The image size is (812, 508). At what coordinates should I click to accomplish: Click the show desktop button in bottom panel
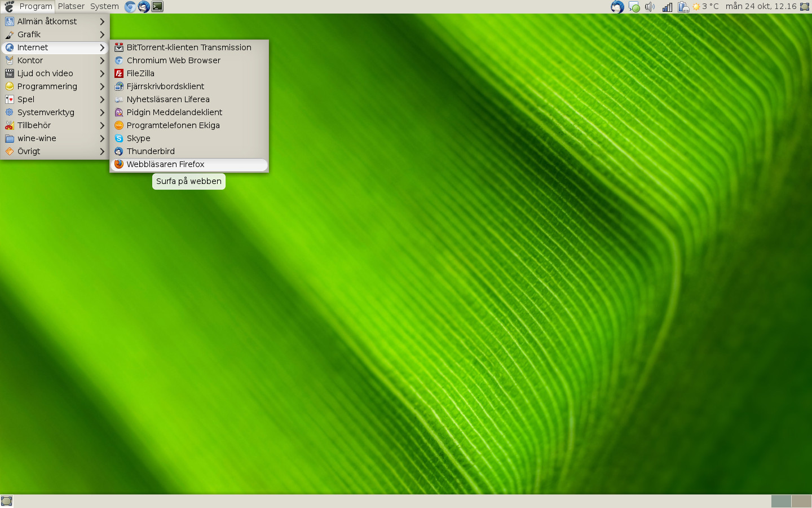(7, 501)
